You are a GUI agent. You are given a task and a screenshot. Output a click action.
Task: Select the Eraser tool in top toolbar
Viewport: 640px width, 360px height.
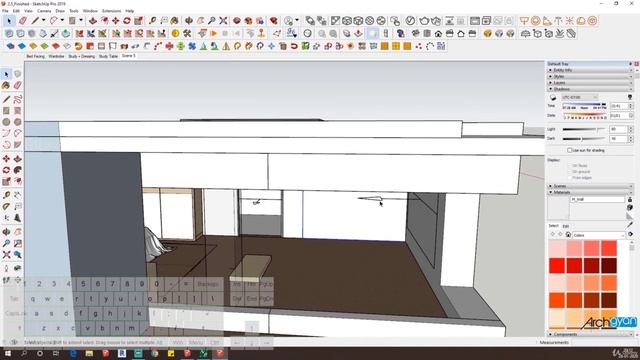coord(23,20)
